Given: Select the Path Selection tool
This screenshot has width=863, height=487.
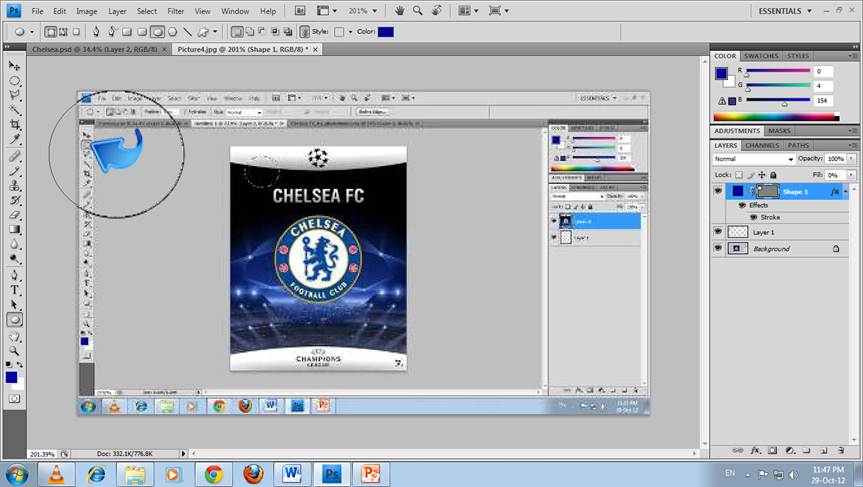Looking at the screenshot, I should 14,304.
